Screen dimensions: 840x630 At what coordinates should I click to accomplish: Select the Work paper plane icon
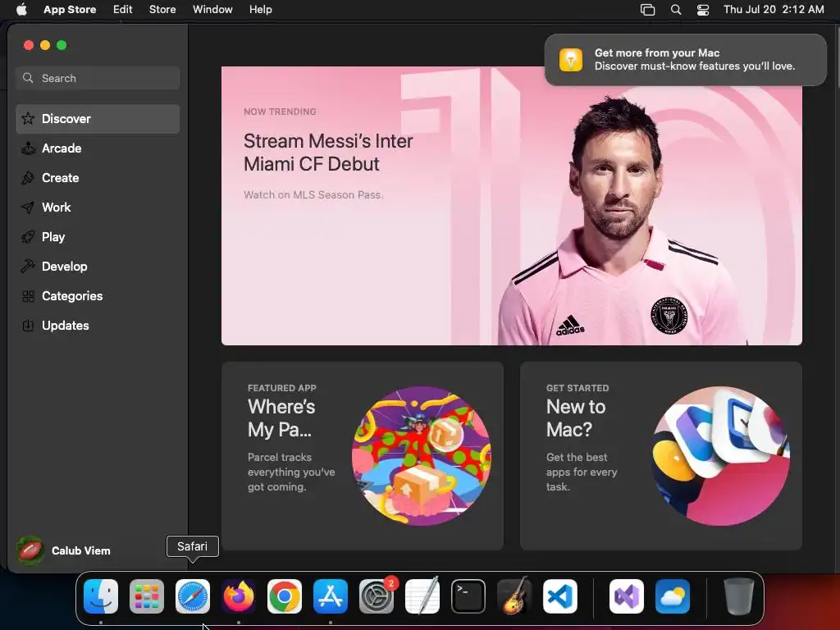click(28, 208)
